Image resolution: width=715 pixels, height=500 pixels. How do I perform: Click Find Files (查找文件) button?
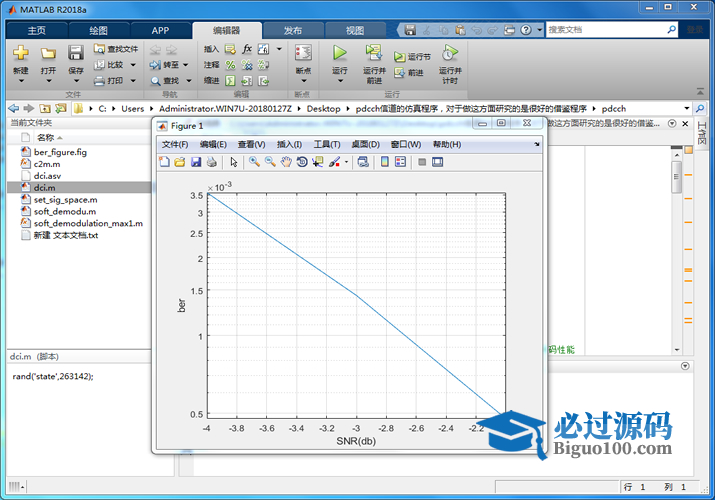click(x=116, y=49)
